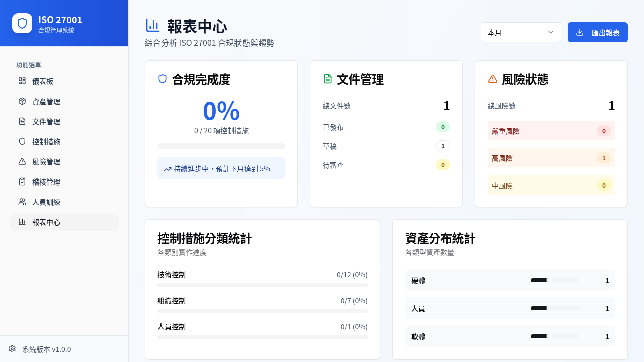Click the settings gear icon beside 系統版本
This screenshot has height=362, width=644.
[12, 349]
